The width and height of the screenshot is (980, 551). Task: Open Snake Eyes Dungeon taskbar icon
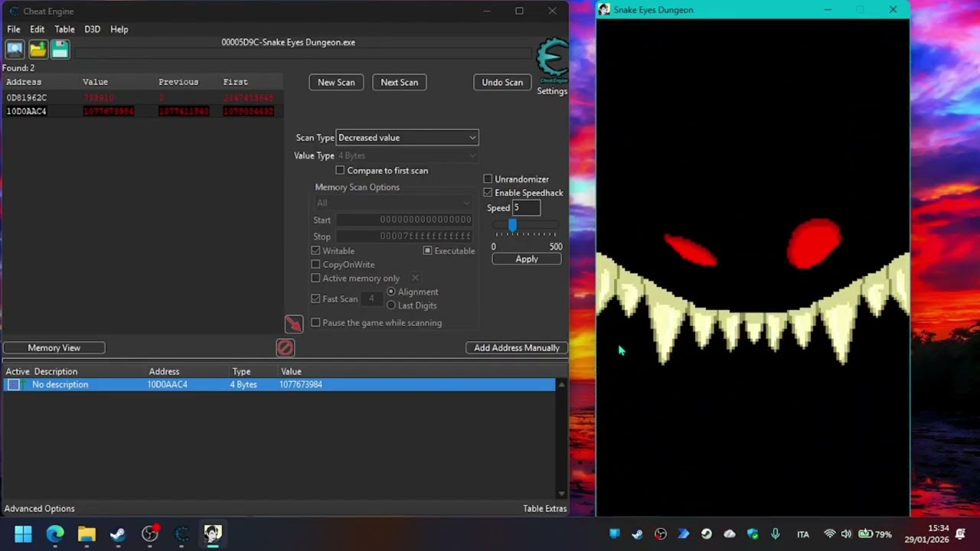213,533
